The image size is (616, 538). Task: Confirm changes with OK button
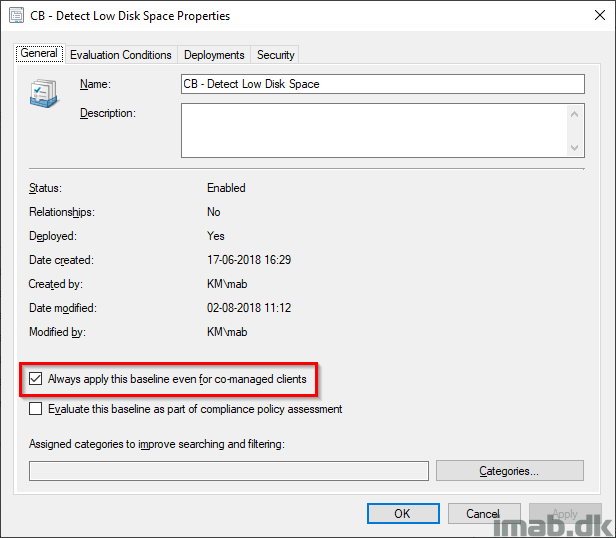[403, 514]
